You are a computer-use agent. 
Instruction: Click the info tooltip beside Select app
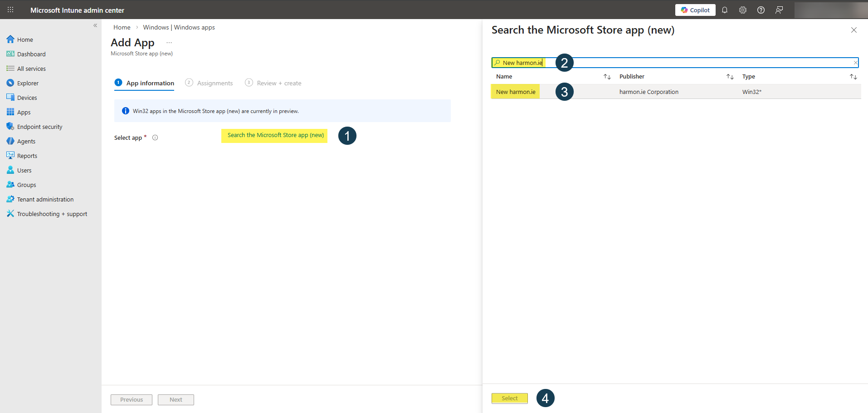click(155, 137)
